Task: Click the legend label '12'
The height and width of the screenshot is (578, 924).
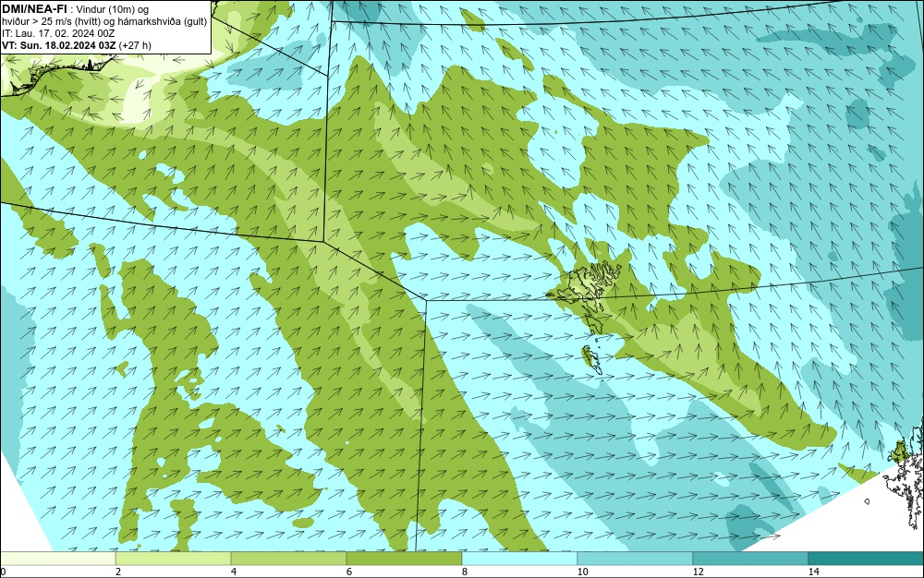Action: coord(698,572)
